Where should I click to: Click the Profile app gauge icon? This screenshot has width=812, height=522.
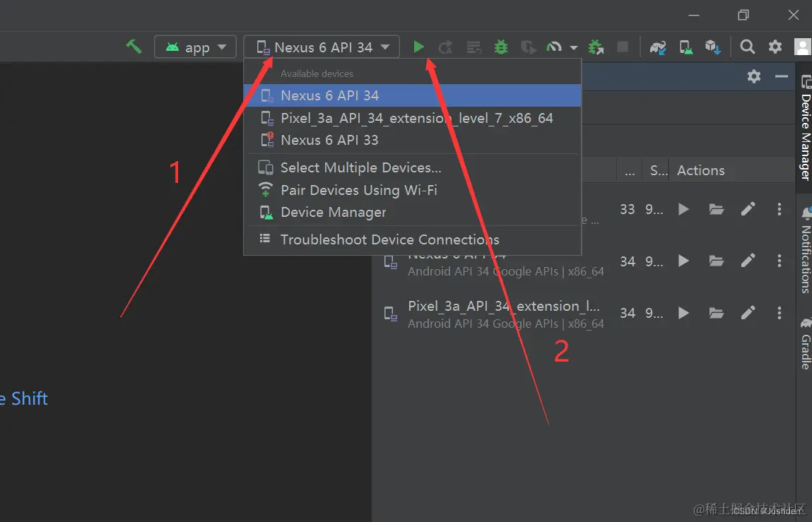pyautogui.click(x=554, y=47)
